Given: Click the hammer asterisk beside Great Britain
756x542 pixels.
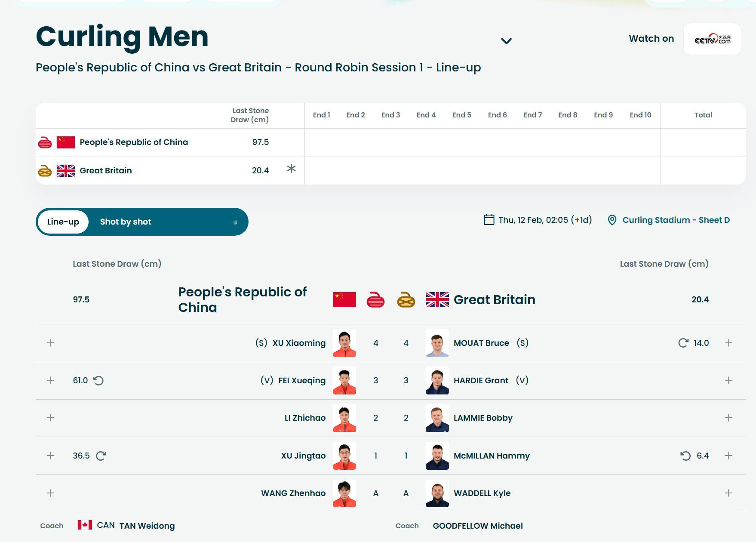Looking at the screenshot, I should (291, 169).
